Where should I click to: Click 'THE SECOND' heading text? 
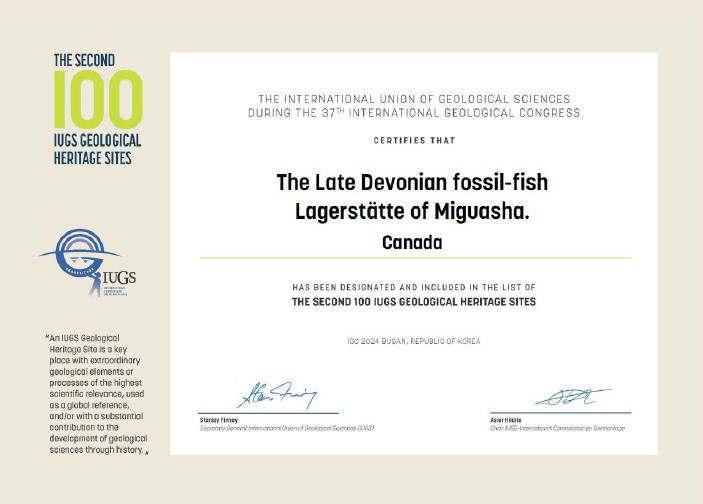[84, 60]
